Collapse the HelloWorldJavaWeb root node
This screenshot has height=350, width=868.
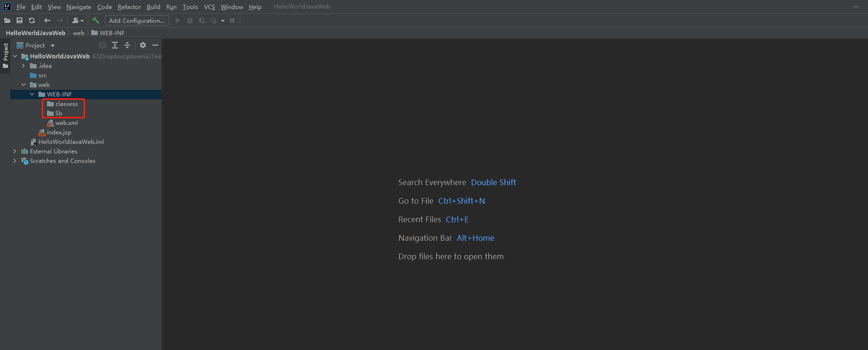point(15,56)
